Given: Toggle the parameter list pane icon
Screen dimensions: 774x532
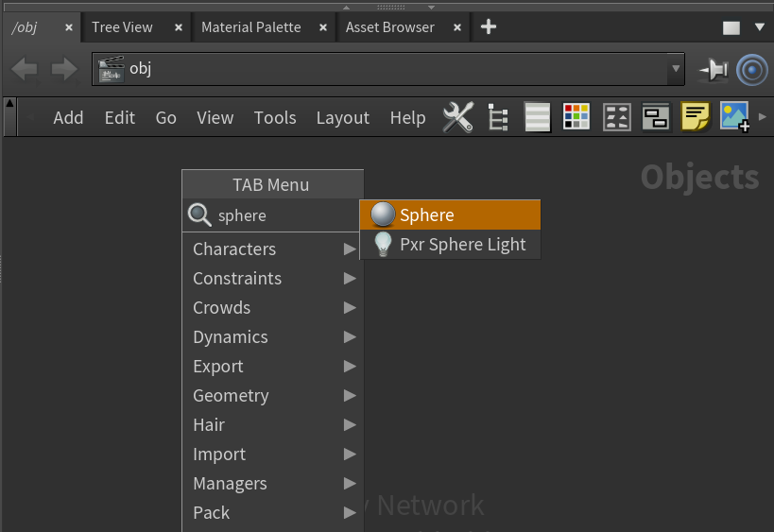Looking at the screenshot, I should click(x=538, y=117).
